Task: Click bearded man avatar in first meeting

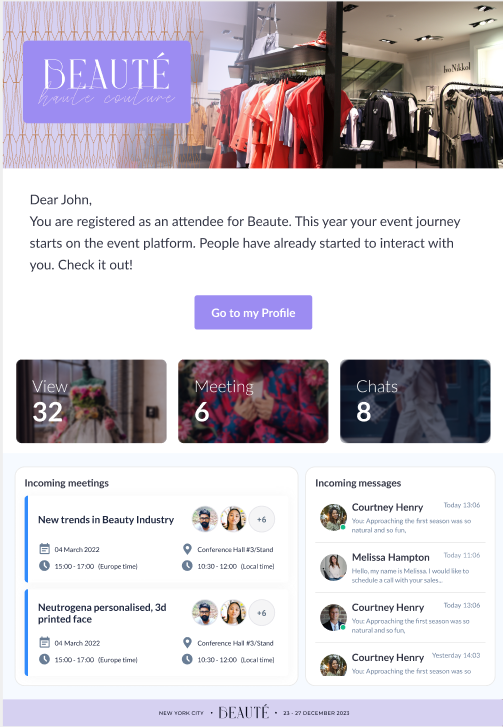Action: click(x=204, y=519)
